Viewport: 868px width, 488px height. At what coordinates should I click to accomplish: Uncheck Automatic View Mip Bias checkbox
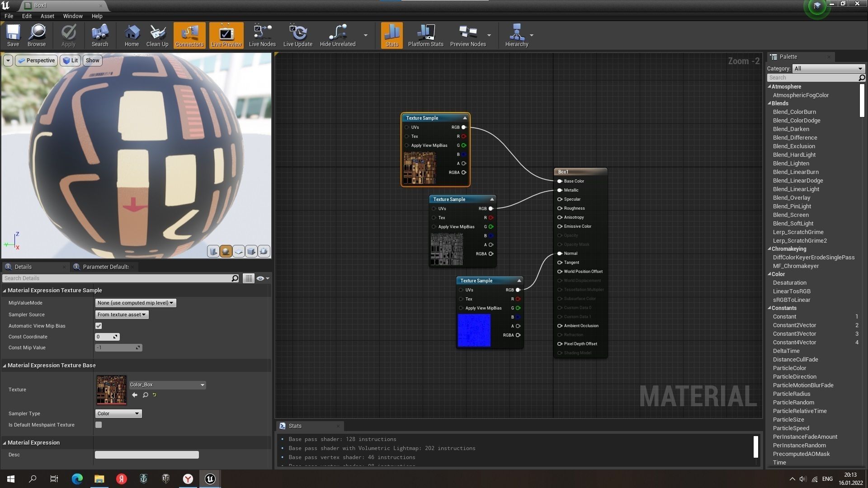[x=99, y=326]
